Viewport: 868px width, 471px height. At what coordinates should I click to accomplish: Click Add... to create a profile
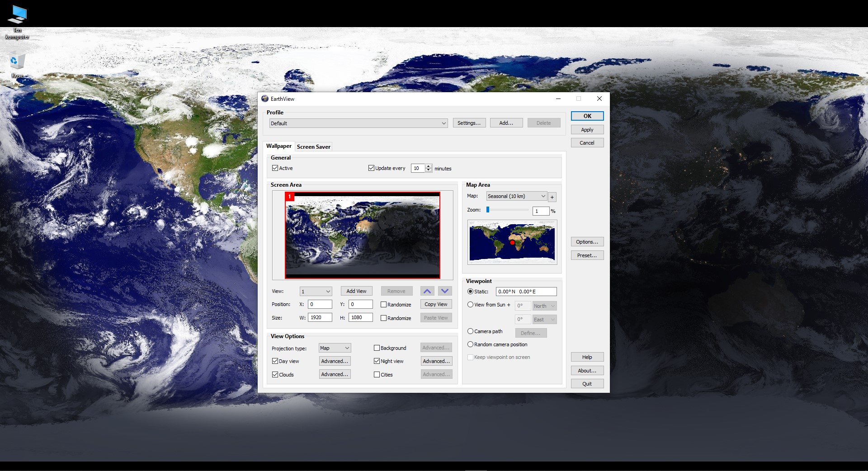click(506, 123)
